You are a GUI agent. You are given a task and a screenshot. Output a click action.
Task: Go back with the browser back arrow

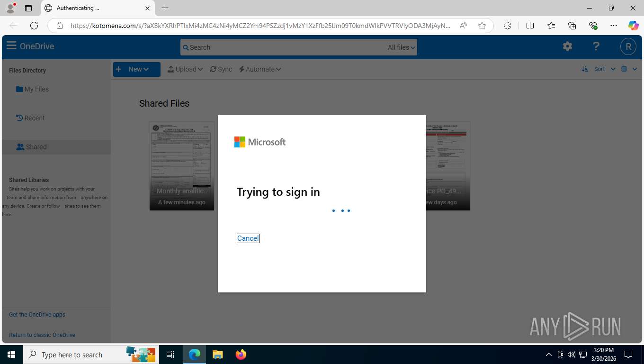pyautogui.click(x=13, y=26)
